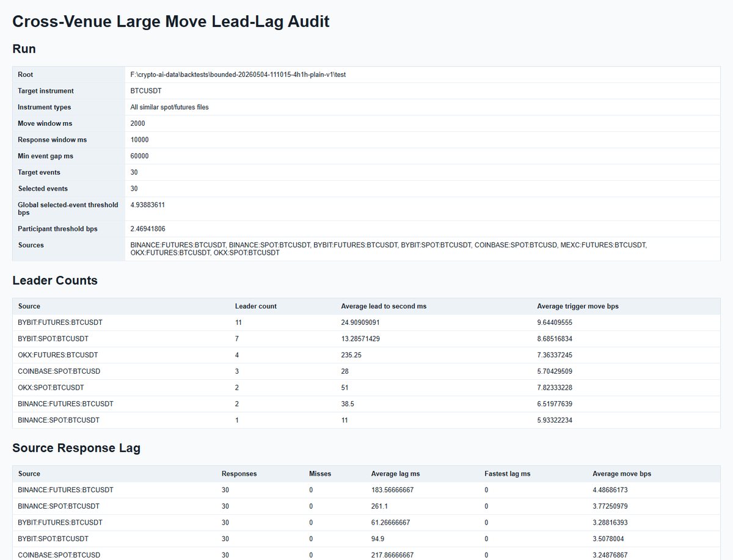Click average lead value 38.5

348,404
